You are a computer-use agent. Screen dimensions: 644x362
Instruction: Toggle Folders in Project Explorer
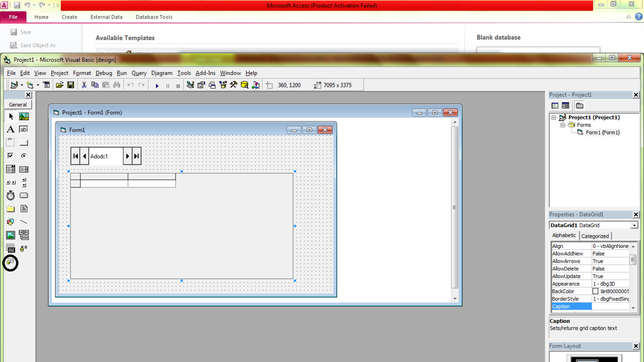tap(580, 106)
